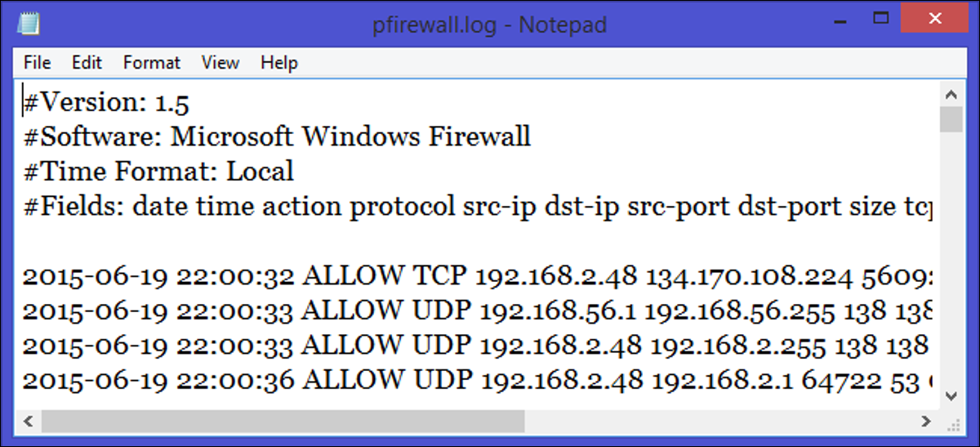Click the vertical scrollbar down arrow
Image resolution: width=980 pixels, height=447 pixels.
point(951,396)
